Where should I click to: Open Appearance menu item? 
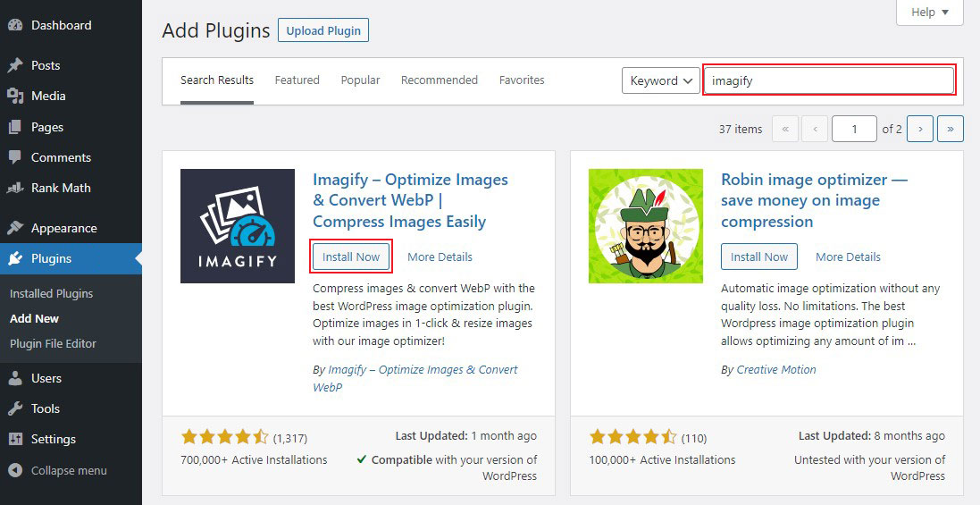71,228
